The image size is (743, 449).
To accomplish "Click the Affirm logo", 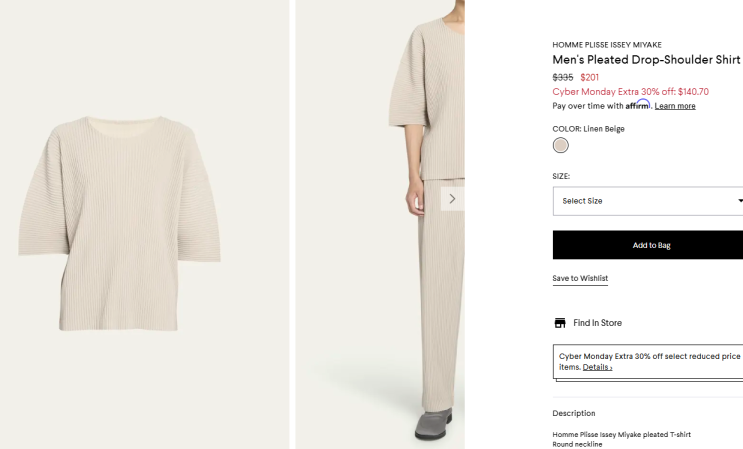I will click(638, 105).
